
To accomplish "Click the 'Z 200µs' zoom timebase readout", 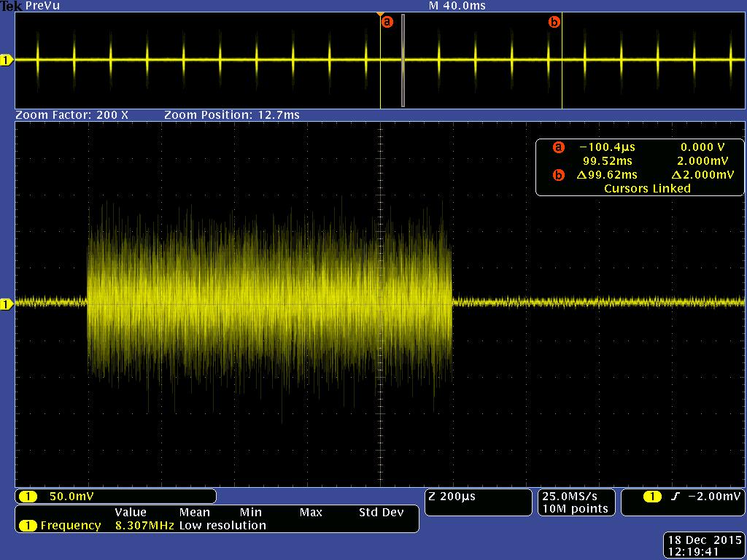I will coord(452,496).
